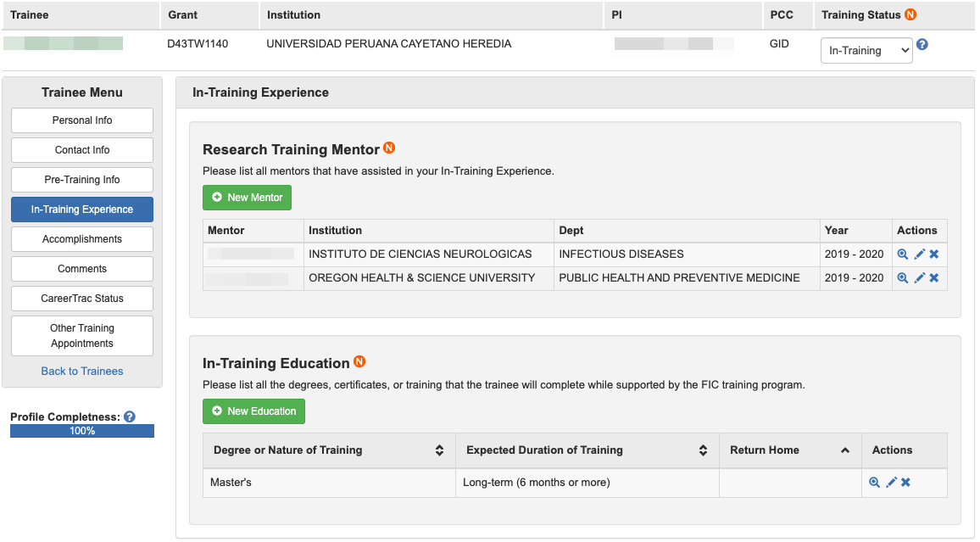980x542 pixels.
Task: Sort the Return Home column
Action: (x=844, y=450)
